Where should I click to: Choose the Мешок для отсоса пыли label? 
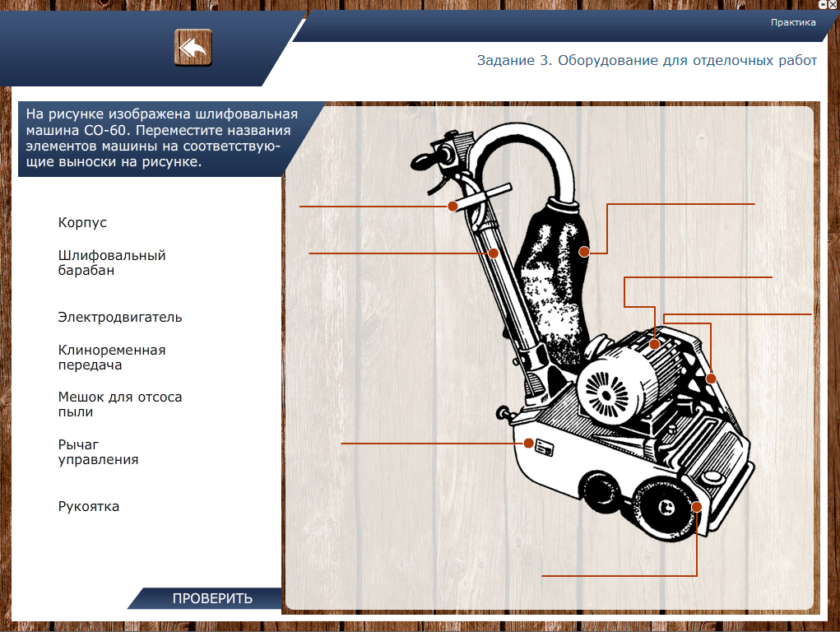119,405
